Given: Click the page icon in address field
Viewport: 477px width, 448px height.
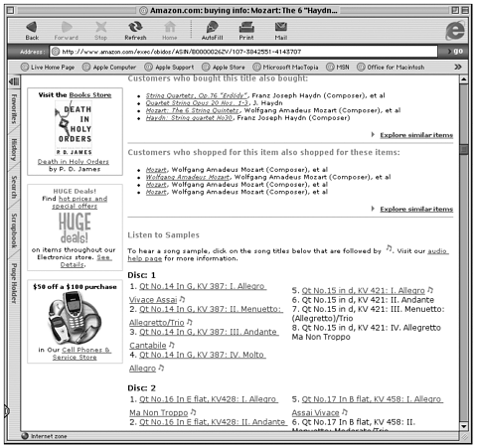Looking at the screenshot, I should tap(56, 52).
